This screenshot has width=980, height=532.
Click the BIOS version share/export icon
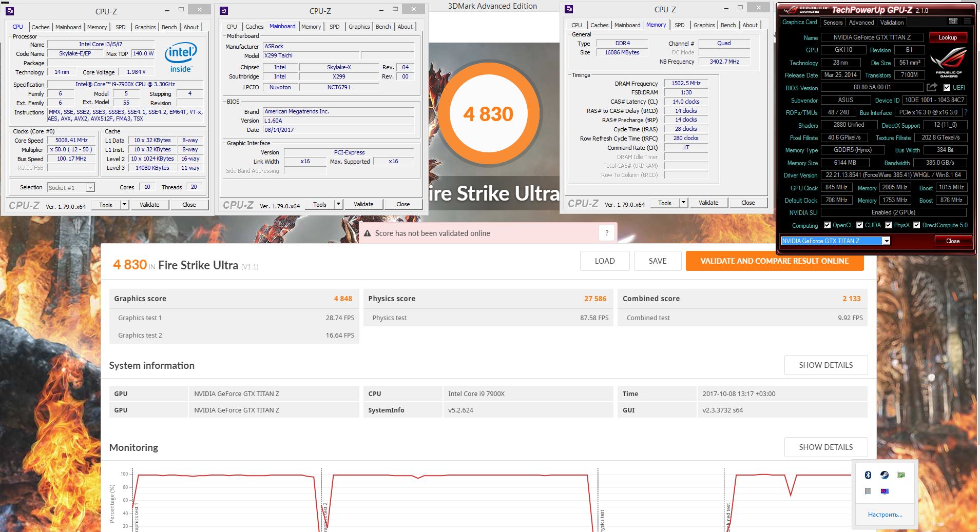point(932,87)
